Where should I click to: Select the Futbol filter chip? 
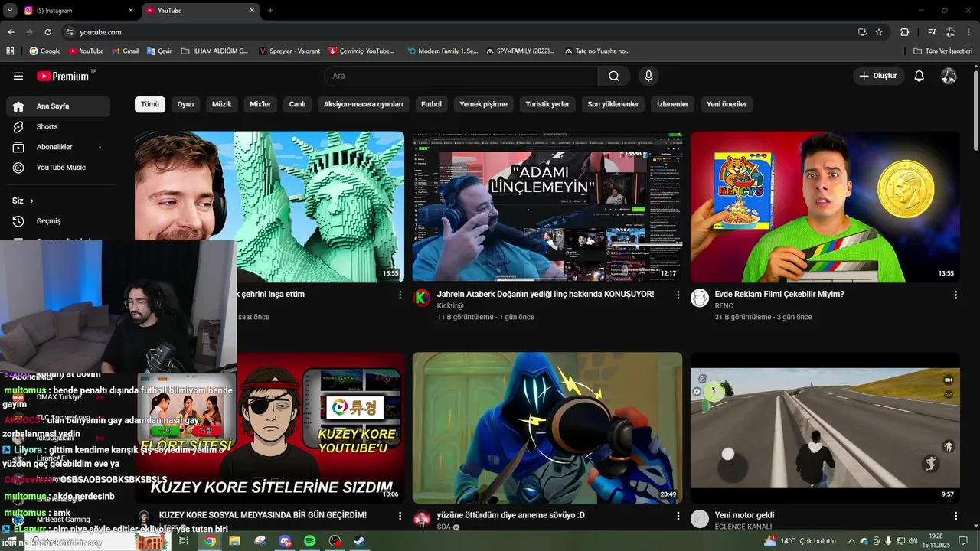431,104
